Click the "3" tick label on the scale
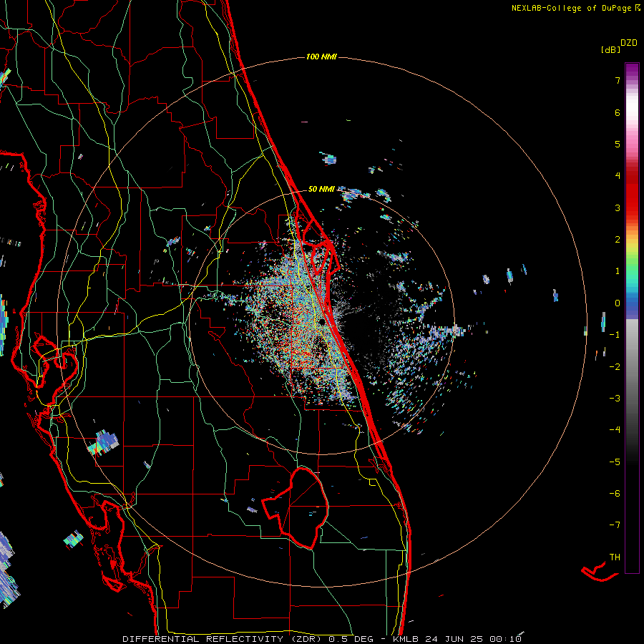Screen dimensions: 644x644 pyautogui.click(x=618, y=208)
